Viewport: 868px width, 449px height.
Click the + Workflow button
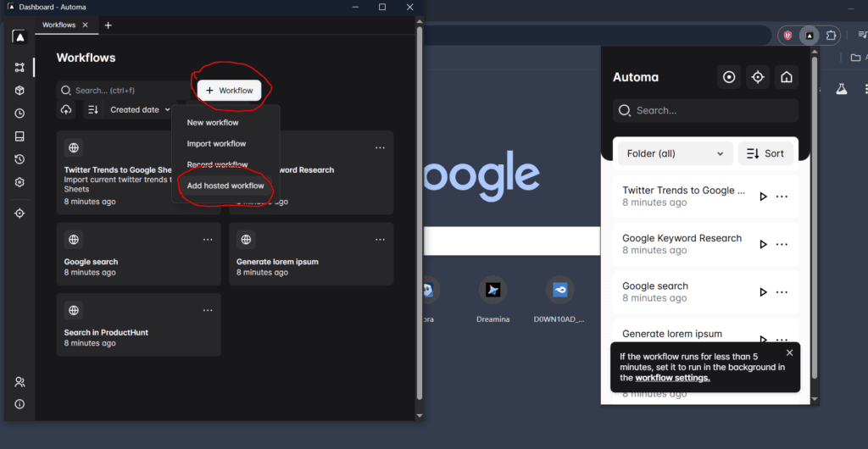[229, 91]
